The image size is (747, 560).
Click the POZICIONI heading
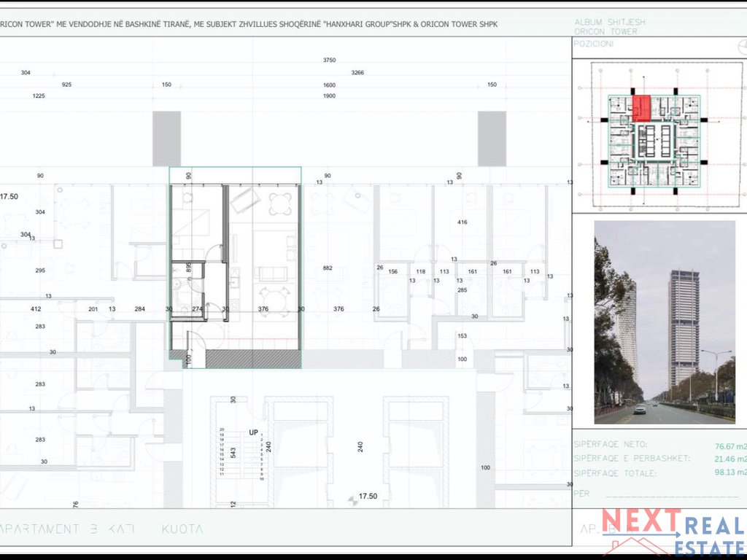click(x=594, y=44)
